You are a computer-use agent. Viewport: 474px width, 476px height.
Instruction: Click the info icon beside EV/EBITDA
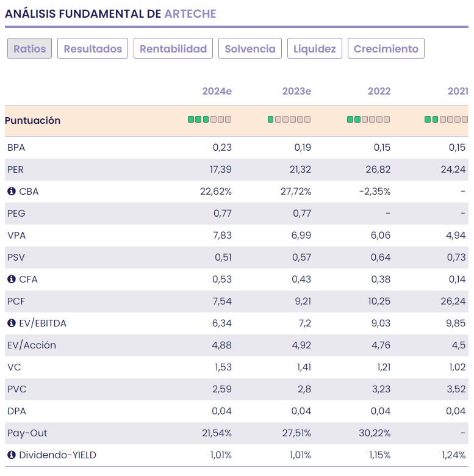click(x=12, y=323)
